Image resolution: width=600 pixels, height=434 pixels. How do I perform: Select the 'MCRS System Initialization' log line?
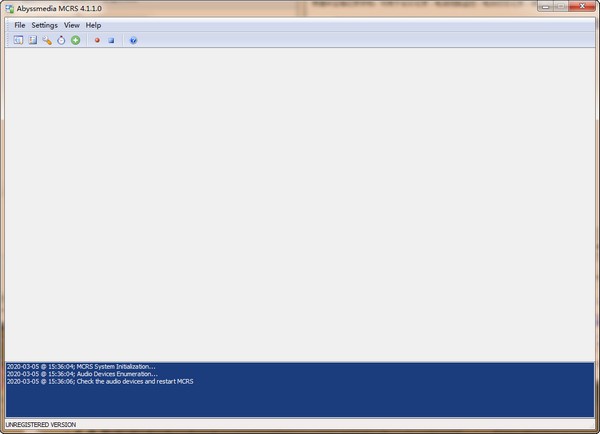pyautogui.click(x=81, y=366)
